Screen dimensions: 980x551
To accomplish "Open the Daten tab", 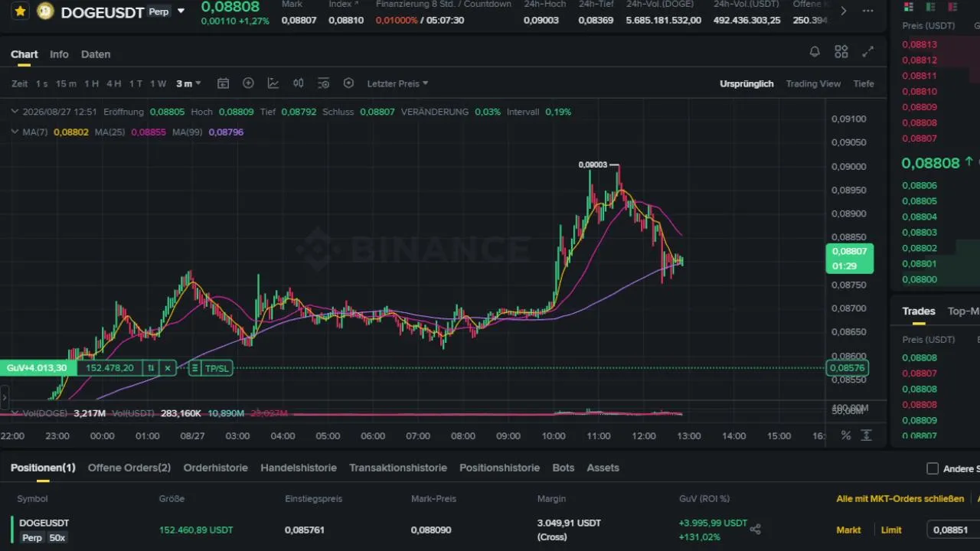I will [96, 54].
